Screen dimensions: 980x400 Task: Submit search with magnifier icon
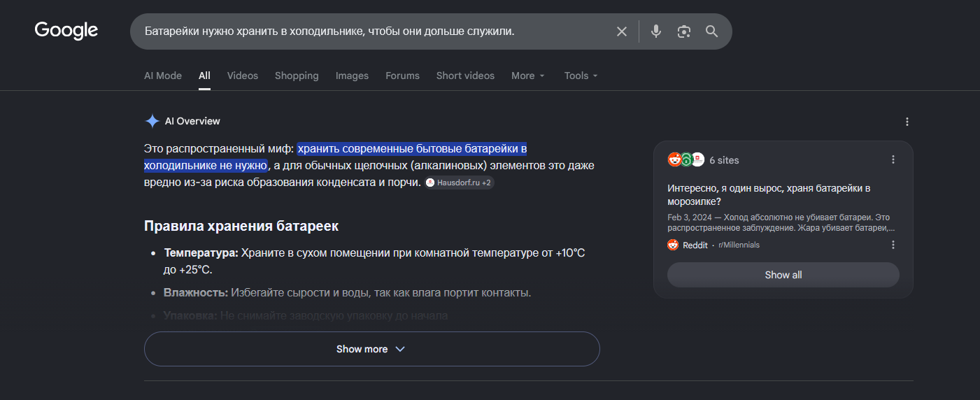pyautogui.click(x=711, y=31)
